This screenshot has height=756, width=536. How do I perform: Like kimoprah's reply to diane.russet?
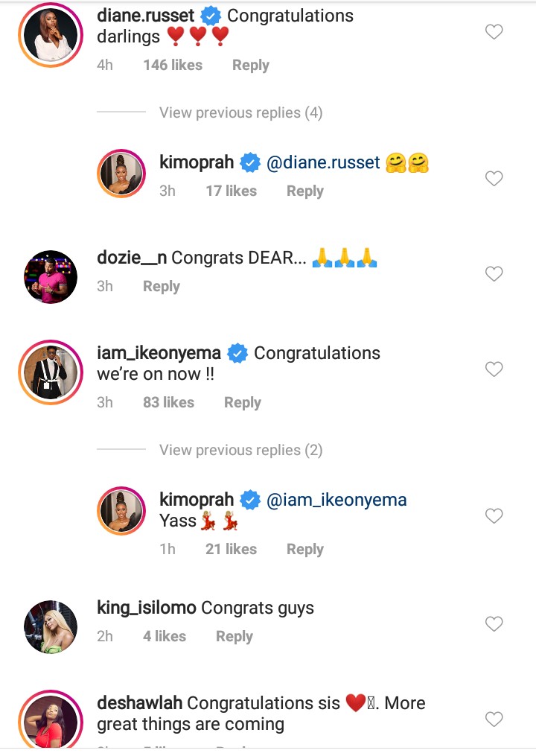[x=494, y=179]
